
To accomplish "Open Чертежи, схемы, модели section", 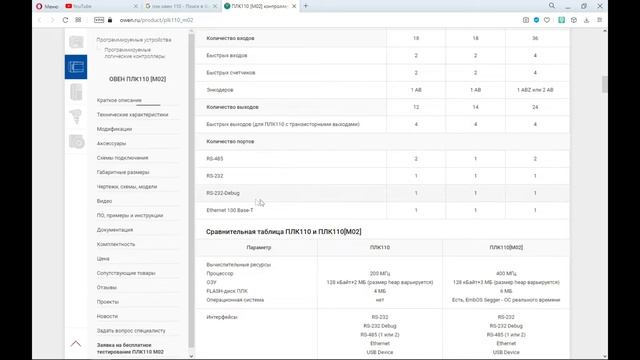I will pyautogui.click(x=127, y=187).
